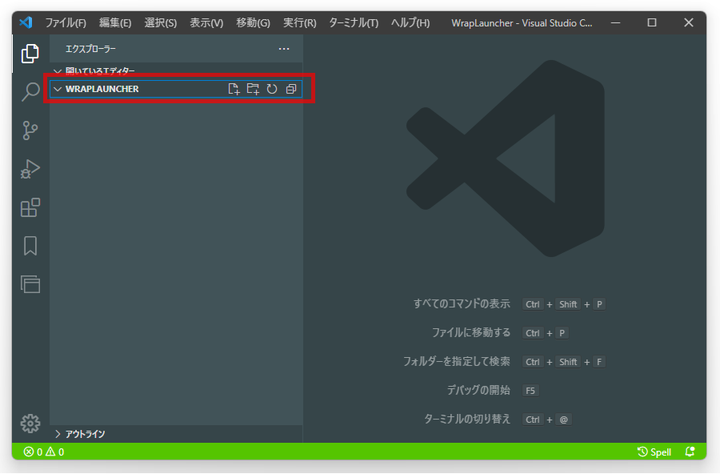Viewport: 720px width, 474px height.
Task: Open the 選択(S) menu
Action: [161, 23]
